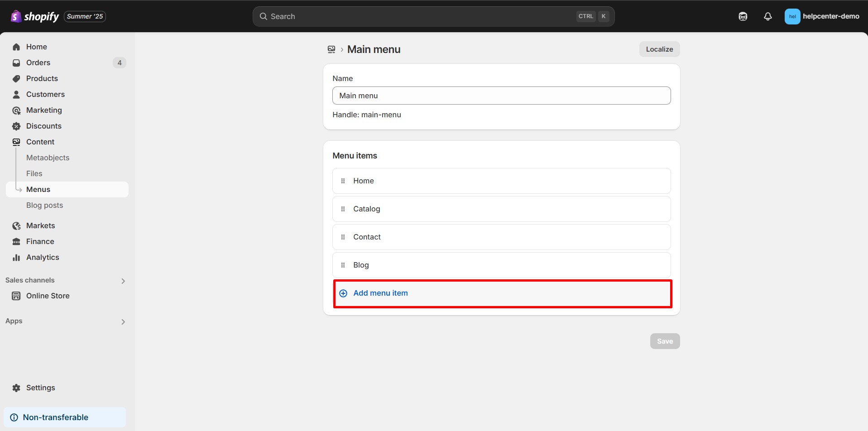The width and height of the screenshot is (868, 431).
Task: Click the menu Name input field
Action: (501, 96)
